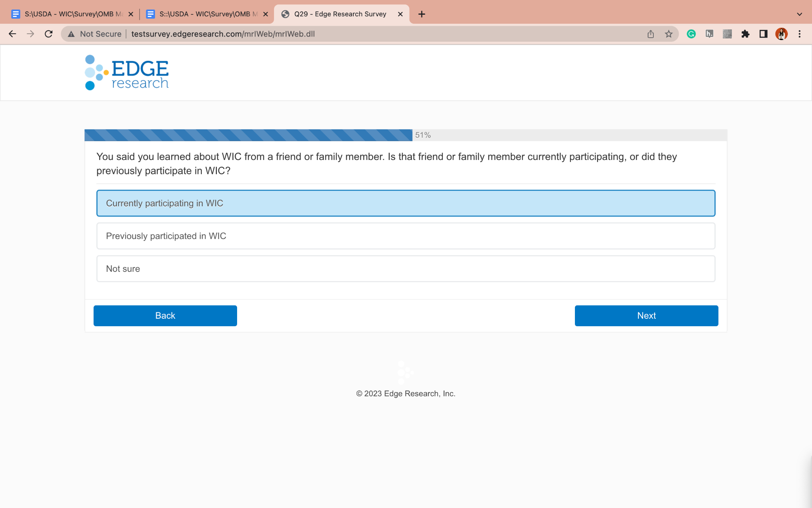Open the Extensions puzzle icon
This screenshot has width=812, height=508.
tap(745, 34)
